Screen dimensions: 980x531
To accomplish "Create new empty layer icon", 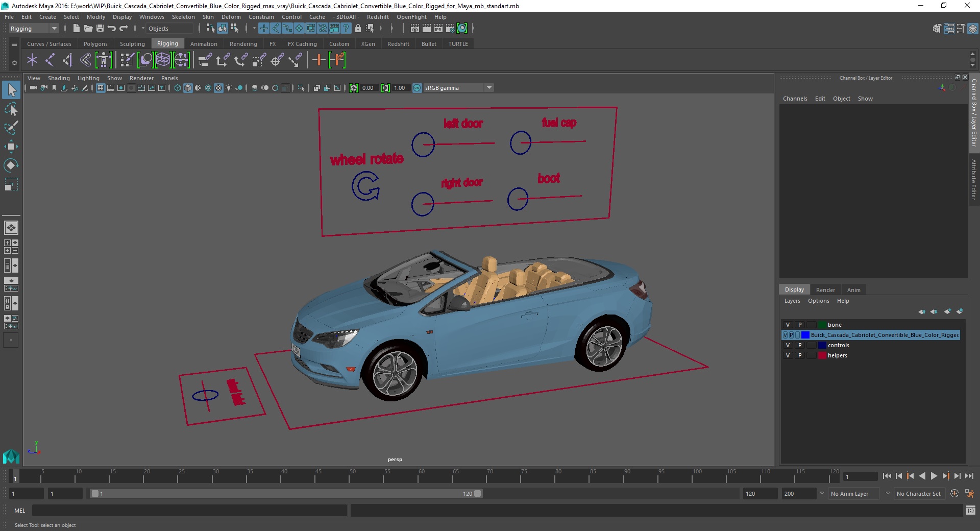I will click(x=947, y=311).
